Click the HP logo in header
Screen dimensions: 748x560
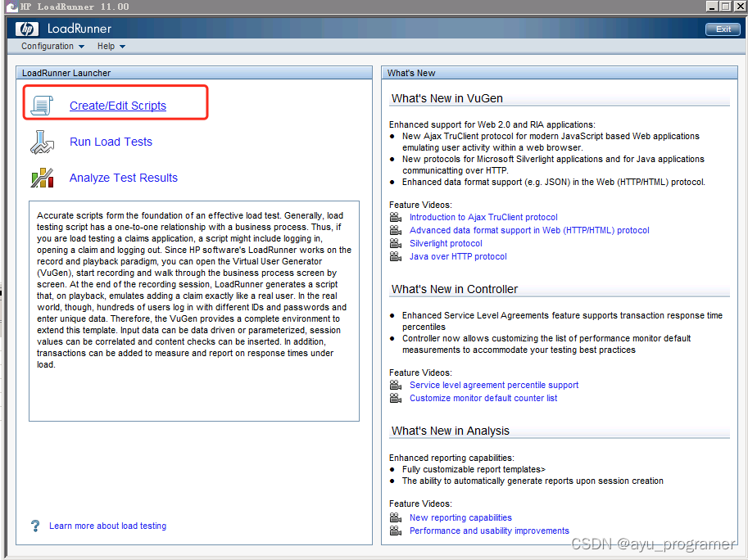coord(27,29)
